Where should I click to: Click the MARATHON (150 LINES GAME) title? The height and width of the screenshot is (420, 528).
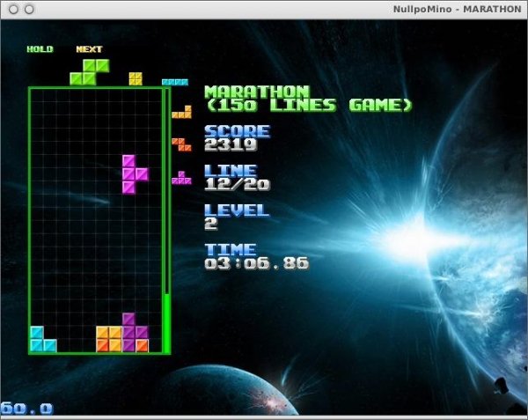(x=308, y=99)
